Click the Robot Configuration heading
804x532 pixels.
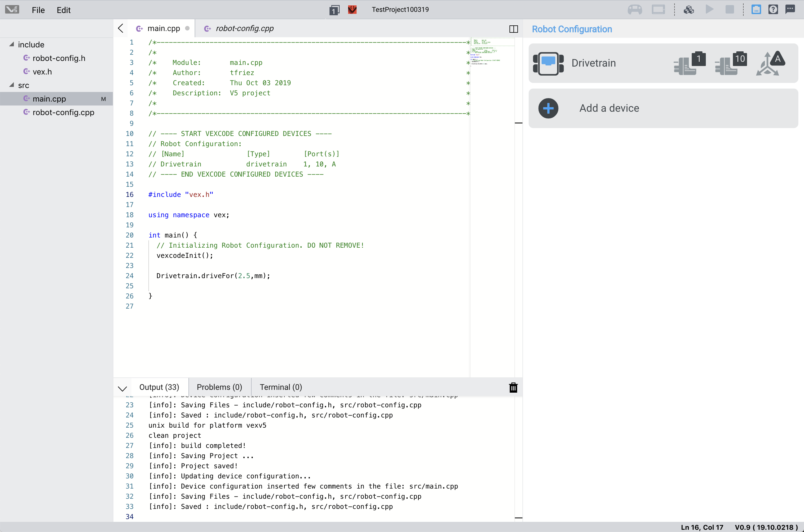pyautogui.click(x=572, y=29)
